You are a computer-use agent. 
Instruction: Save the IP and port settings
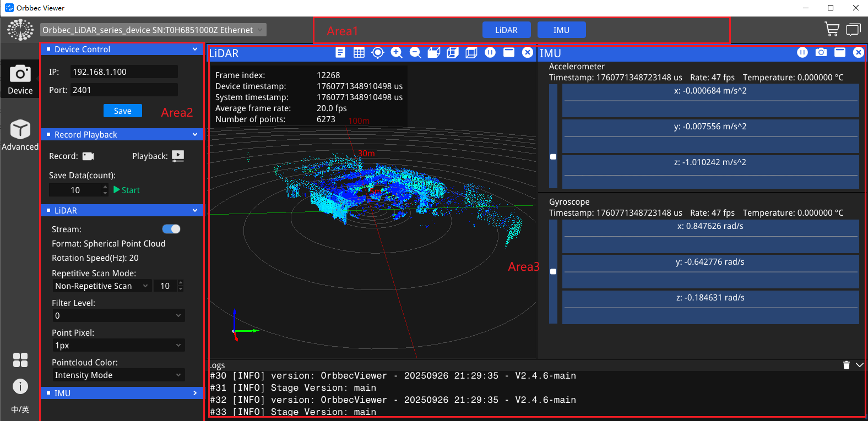(123, 111)
